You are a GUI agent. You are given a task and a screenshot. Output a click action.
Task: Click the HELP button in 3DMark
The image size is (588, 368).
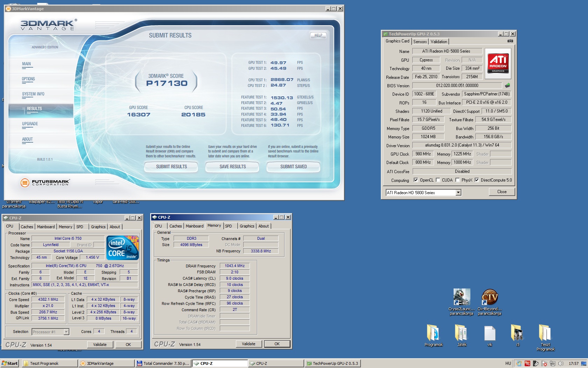click(x=318, y=35)
